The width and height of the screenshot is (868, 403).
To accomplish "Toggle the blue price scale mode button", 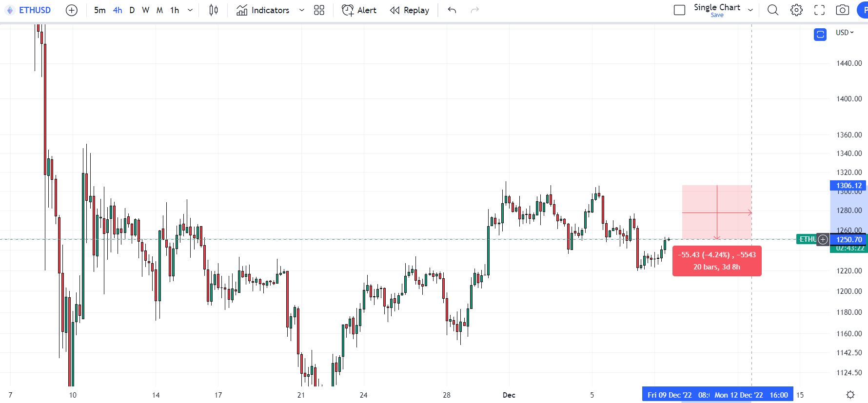I will pos(820,35).
